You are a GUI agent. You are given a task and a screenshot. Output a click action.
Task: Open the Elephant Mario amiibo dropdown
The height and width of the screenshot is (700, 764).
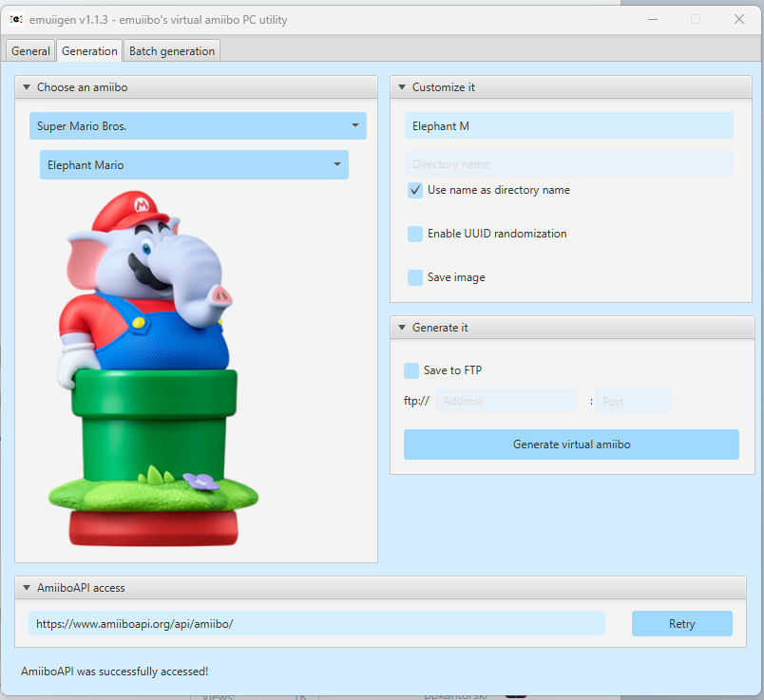point(194,164)
